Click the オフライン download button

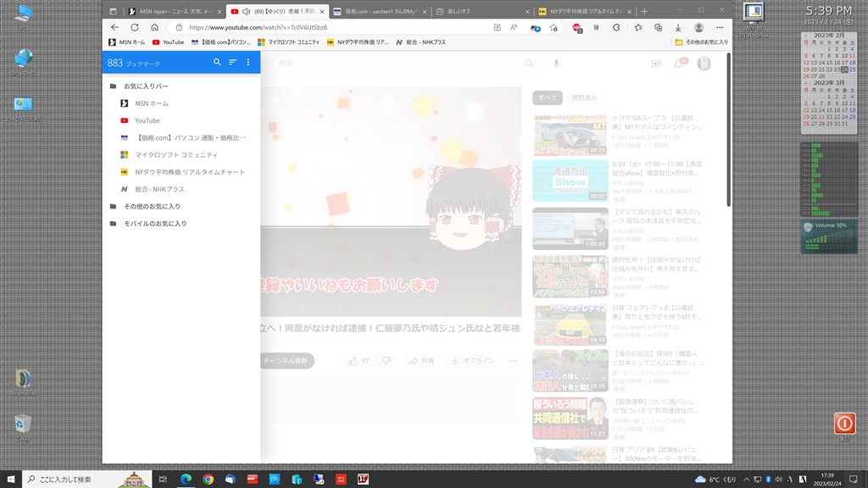(473, 361)
